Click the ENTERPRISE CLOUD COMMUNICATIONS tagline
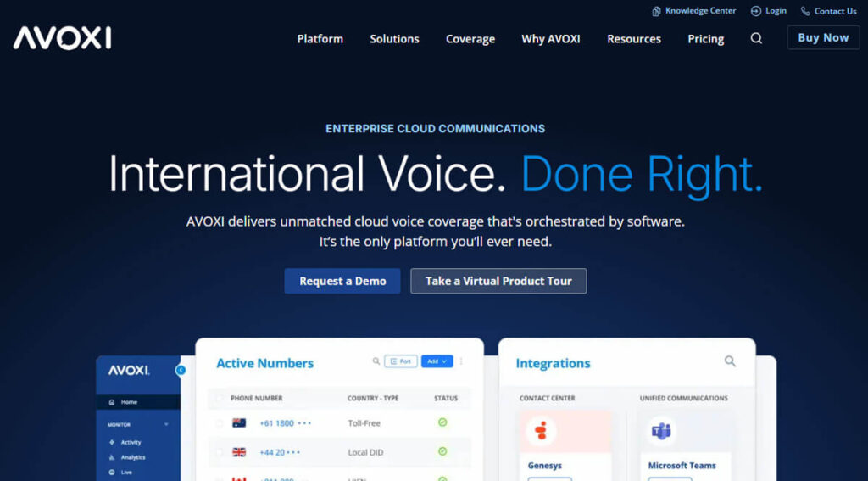 tap(435, 129)
